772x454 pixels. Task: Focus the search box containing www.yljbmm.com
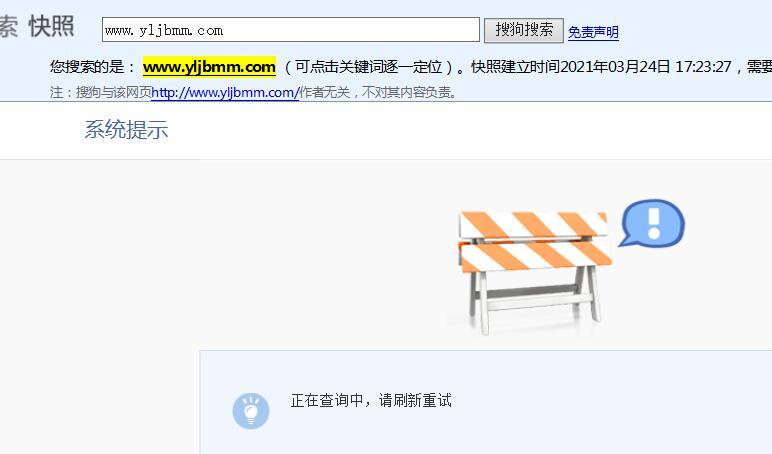[x=290, y=30]
